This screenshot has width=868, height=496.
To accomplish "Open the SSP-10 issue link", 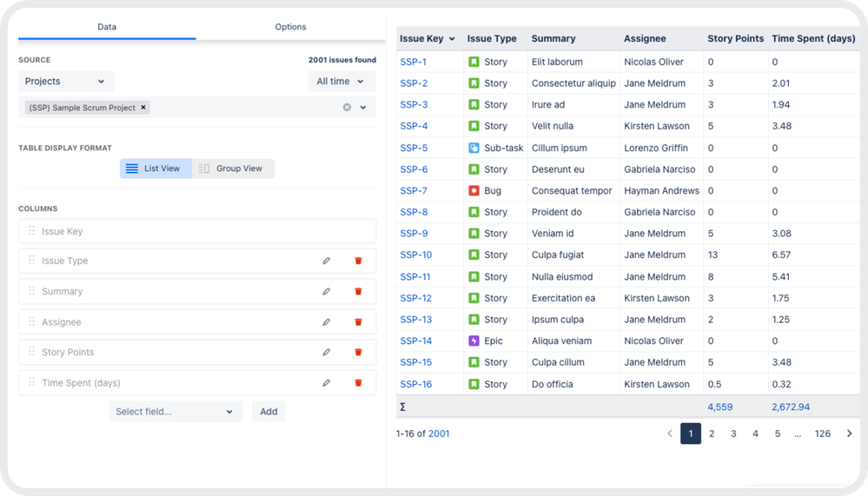I will 415,255.
